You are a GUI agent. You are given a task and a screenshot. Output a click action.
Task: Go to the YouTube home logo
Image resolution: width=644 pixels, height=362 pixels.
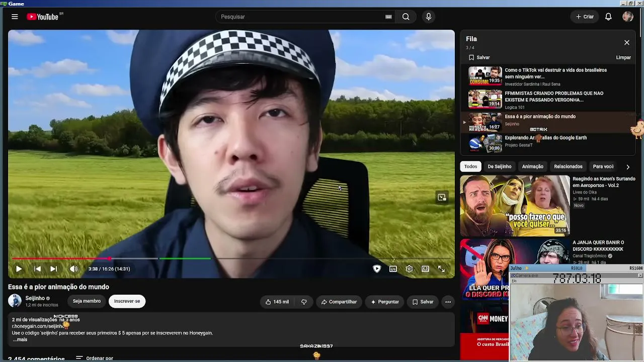pyautogui.click(x=43, y=17)
